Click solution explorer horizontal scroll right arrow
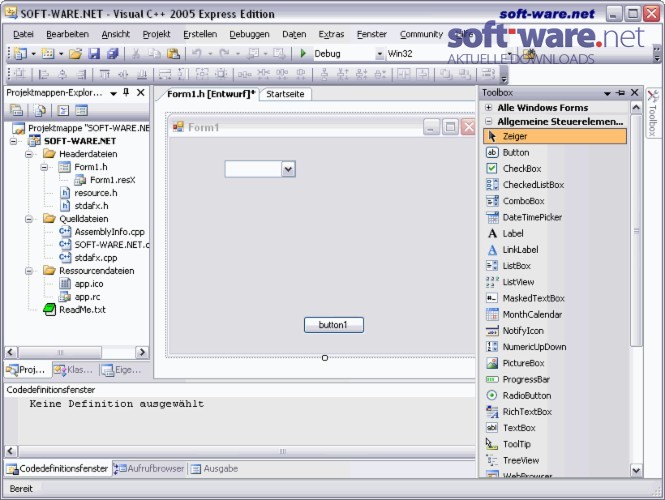Screen dimensions: 665x500 click(142, 352)
